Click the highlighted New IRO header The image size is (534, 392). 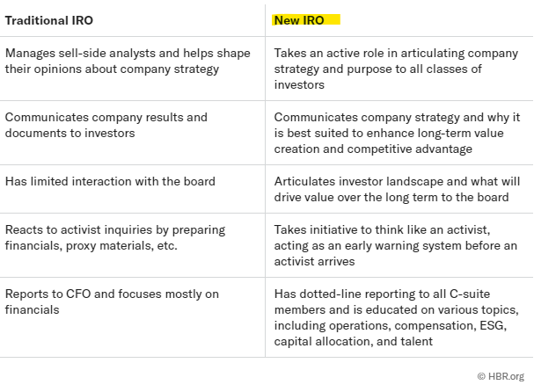click(299, 20)
